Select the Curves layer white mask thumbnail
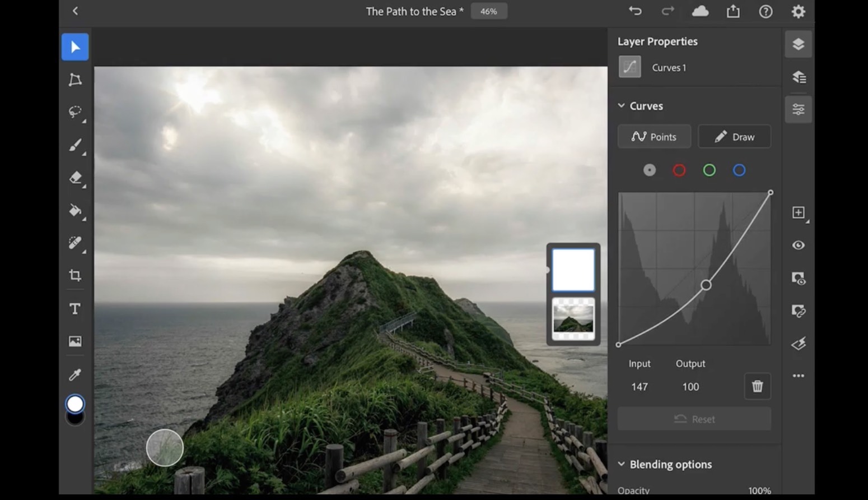868x500 pixels. pyautogui.click(x=573, y=270)
